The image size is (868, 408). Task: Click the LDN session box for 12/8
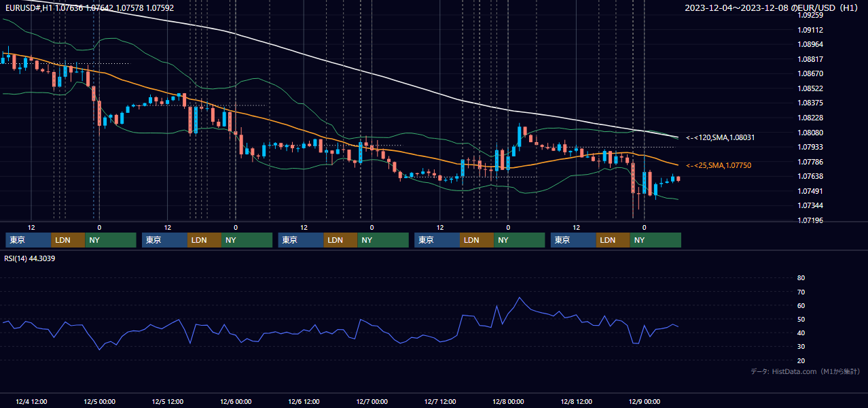tap(613, 240)
